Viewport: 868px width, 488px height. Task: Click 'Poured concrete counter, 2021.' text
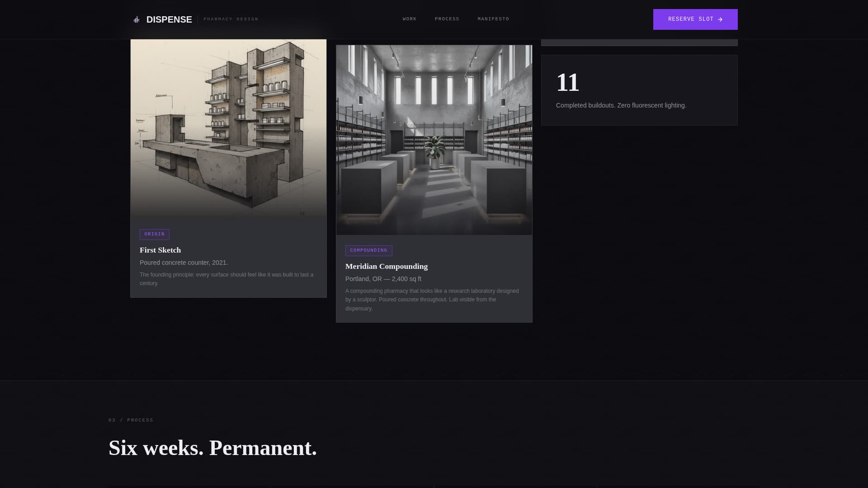coord(184,263)
